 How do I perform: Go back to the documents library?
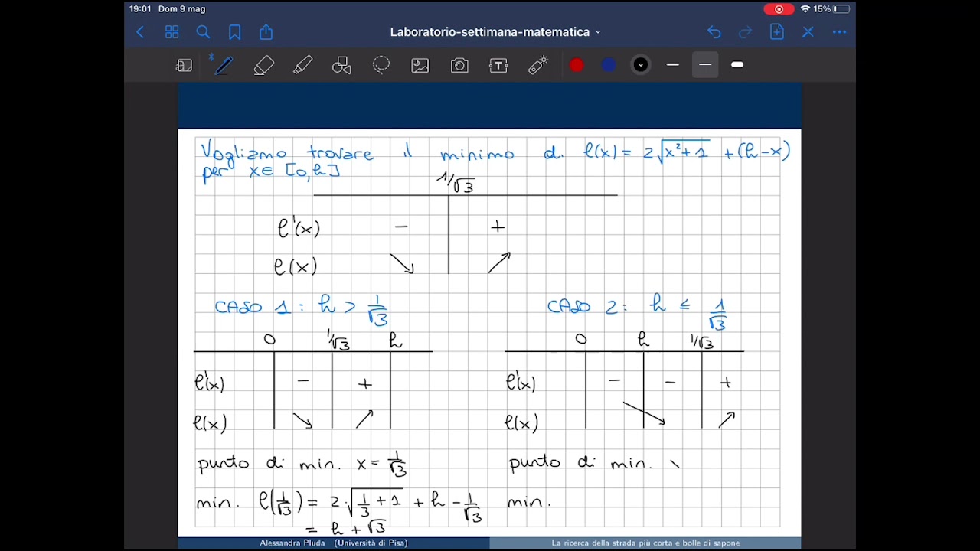140,32
